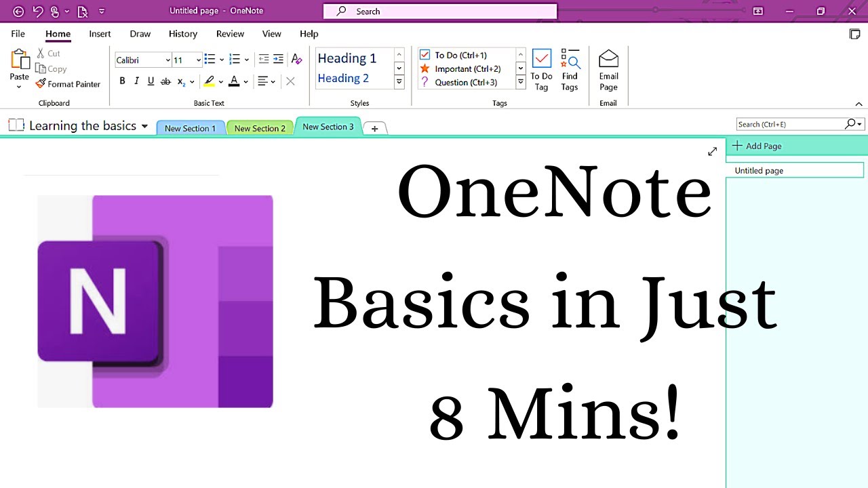Open the numbering library dropdown arrow
The image size is (868, 488).
point(246,60)
